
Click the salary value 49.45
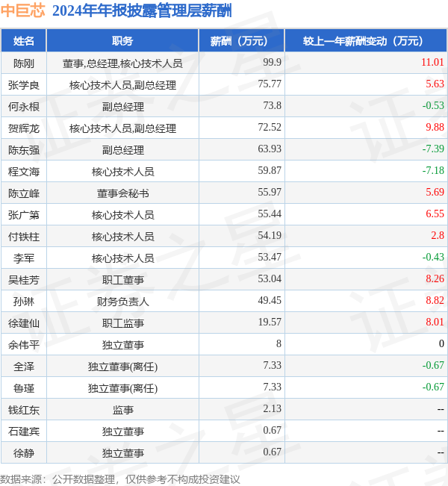[x=270, y=300]
